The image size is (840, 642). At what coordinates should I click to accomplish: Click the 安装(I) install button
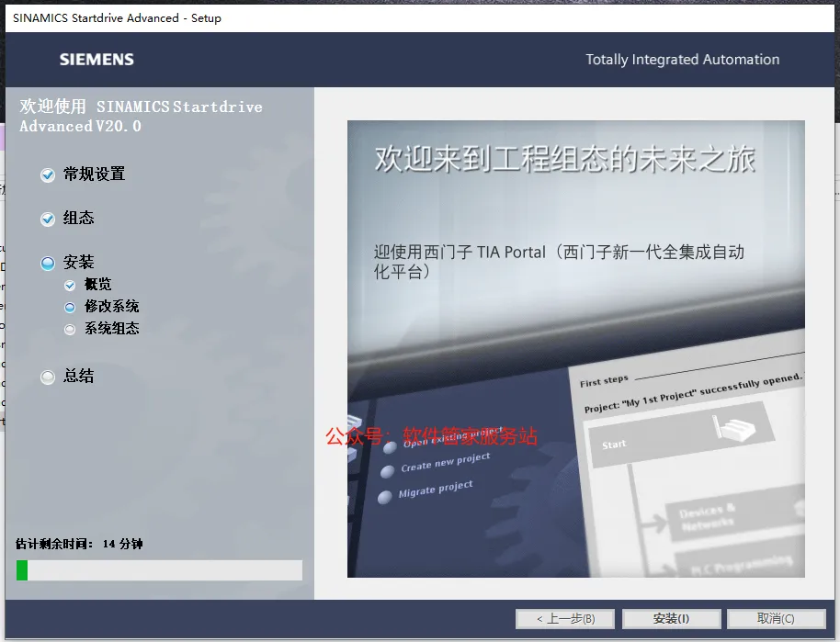[x=671, y=619]
